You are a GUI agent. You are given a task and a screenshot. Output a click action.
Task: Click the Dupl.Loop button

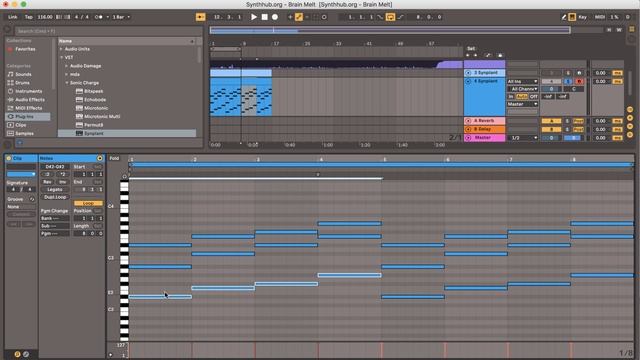55,197
